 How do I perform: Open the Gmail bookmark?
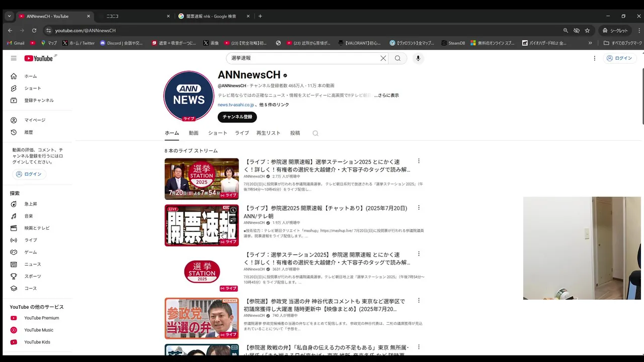15,43
